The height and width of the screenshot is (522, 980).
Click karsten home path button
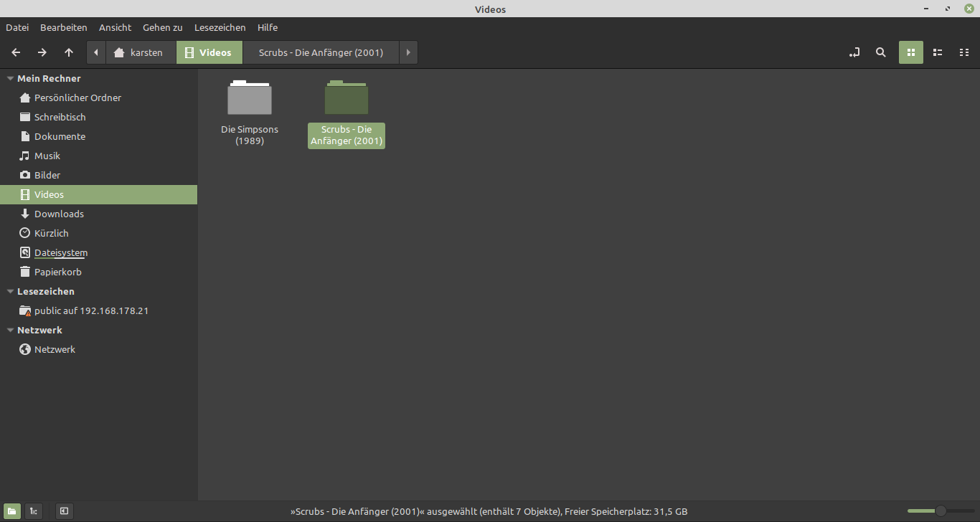(x=141, y=52)
